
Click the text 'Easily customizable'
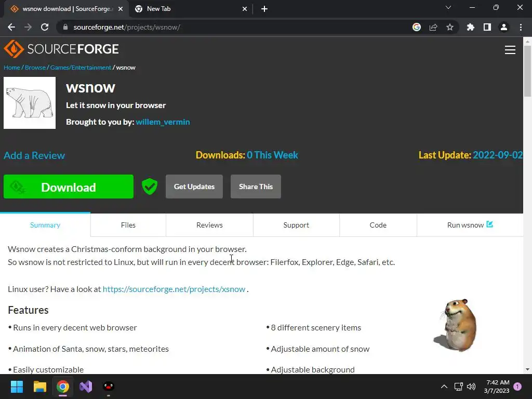pos(48,369)
